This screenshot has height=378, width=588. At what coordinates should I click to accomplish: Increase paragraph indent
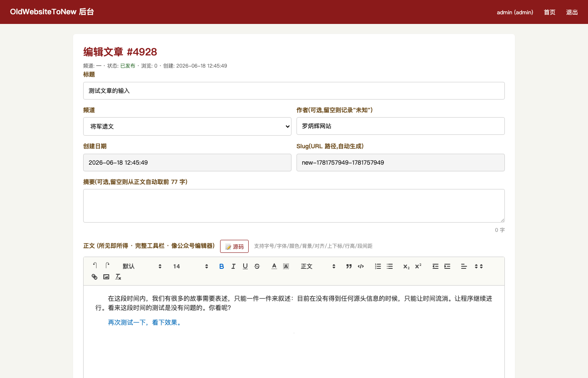[x=447, y=266]
